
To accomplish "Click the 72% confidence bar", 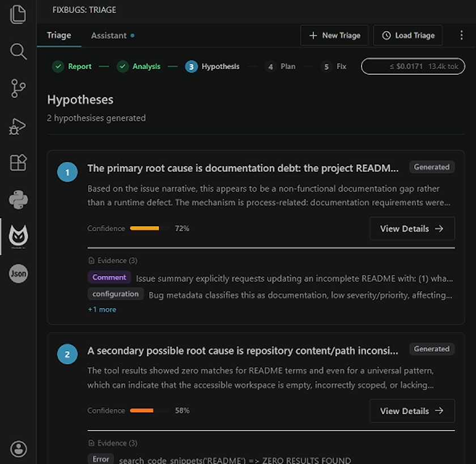I will click(x=150, y=228).
